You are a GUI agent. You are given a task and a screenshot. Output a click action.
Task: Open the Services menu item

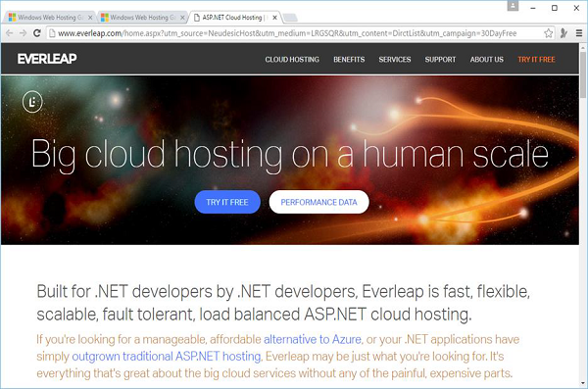tap(395, 59)
